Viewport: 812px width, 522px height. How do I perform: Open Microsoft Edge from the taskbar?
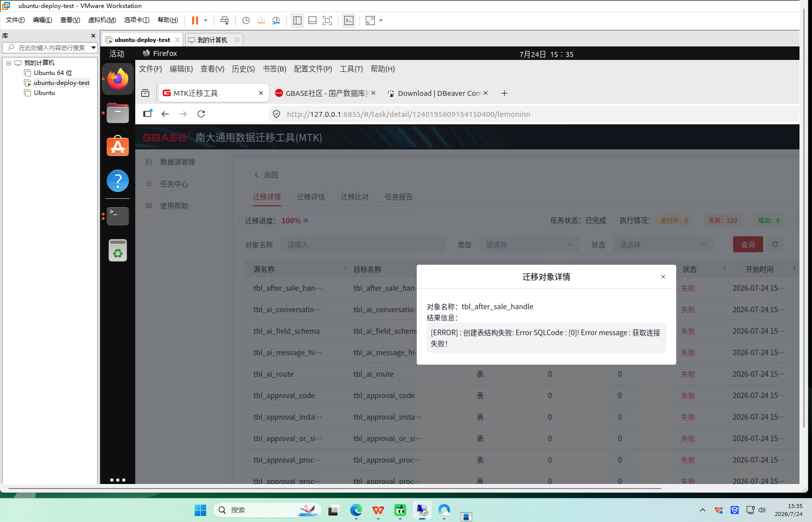point(356,510)
